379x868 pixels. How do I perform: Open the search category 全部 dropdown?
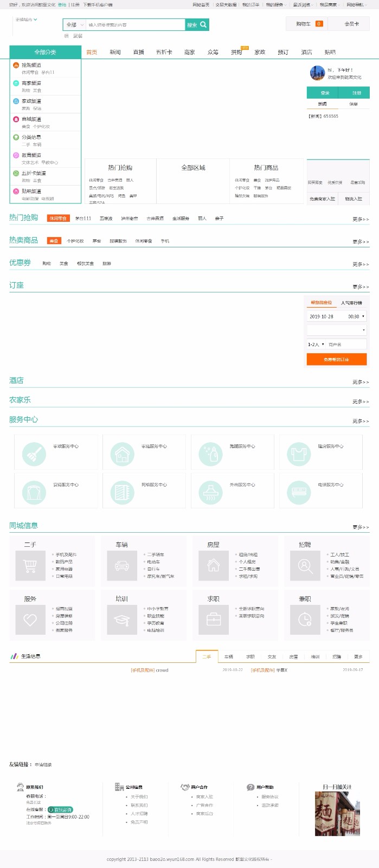(x=74, y=25)
